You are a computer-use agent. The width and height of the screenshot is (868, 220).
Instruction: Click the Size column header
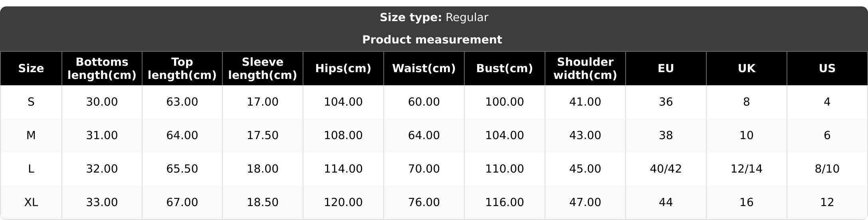pos(31,69)
